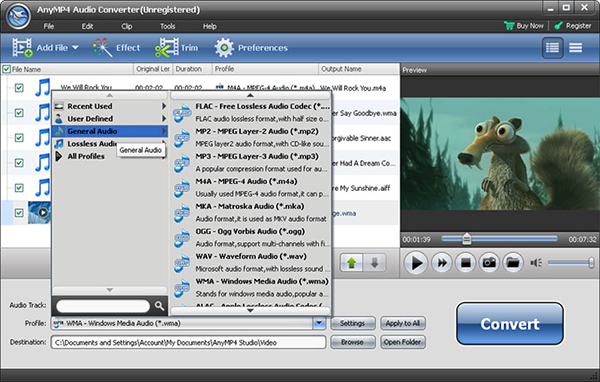Viewport: 600px width, 382px height.
Task: Move selected file up with green arrow
Action: pyautogui.click(x=351, y=263)
